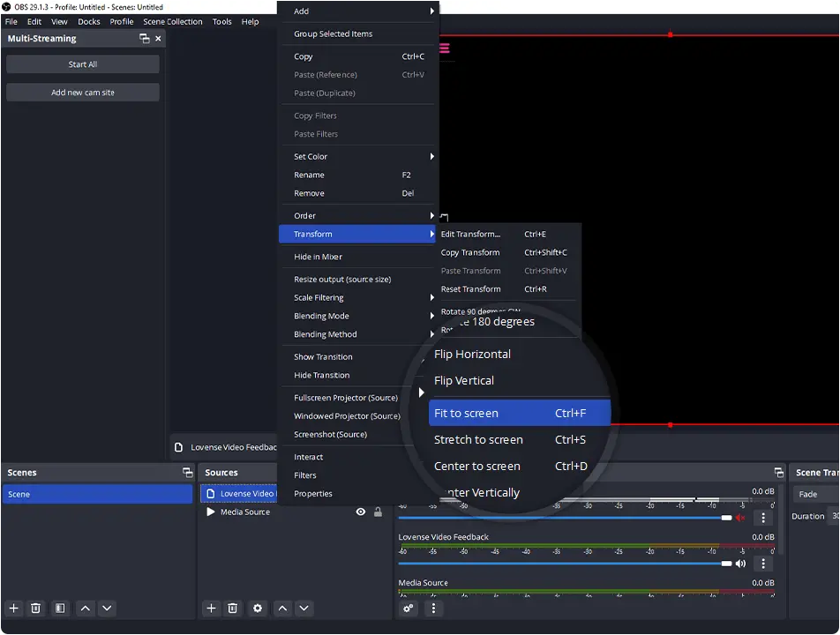Move scene down arrow
Image resolution: width=840 pixels, height=635 pixels.
pyautogui.click(x=107, y=609)
